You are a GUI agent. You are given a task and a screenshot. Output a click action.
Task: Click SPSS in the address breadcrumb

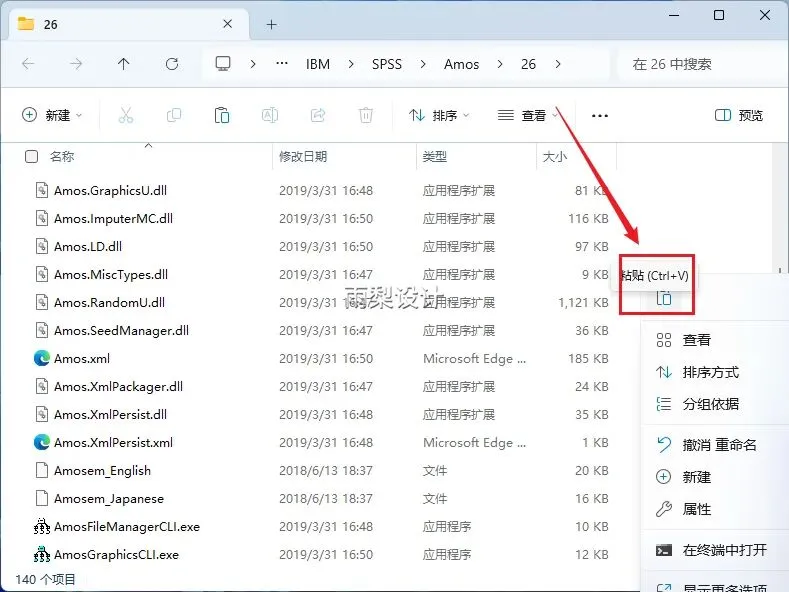(x=387, y=64)
